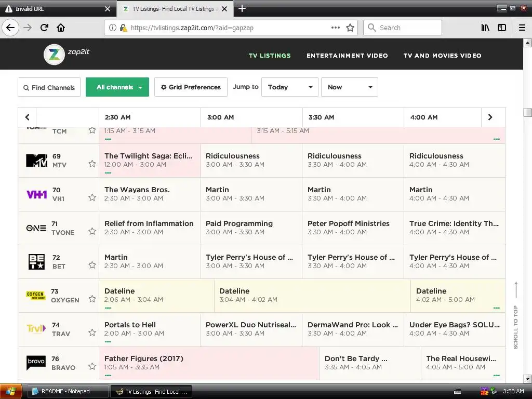Show site information icon in address bar
This screenshot has width=532, height=399.
coord(113,28)
